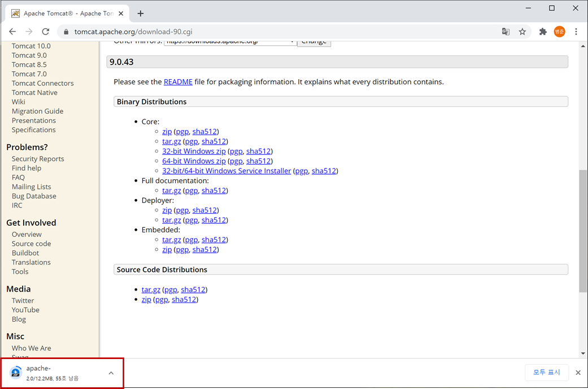Download the source code zip
Viewport: 588px width, 389px height.
click(146, 300)
